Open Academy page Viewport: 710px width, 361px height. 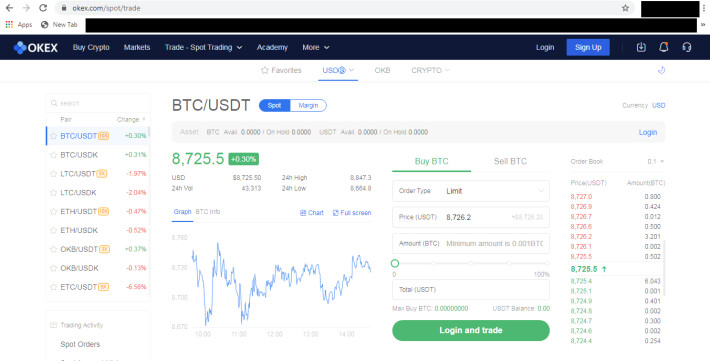coord(272,48)
